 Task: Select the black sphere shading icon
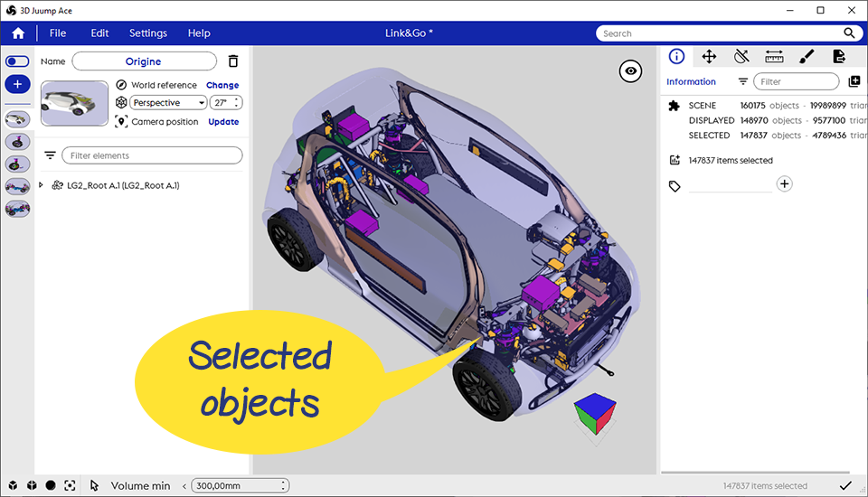[51, 485]
